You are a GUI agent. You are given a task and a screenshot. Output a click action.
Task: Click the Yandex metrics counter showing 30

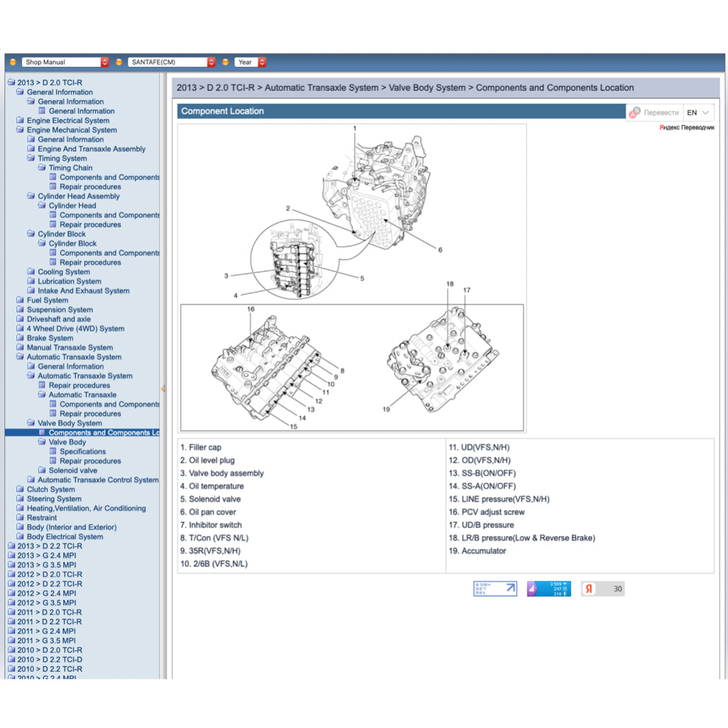(x=602, y=588)
